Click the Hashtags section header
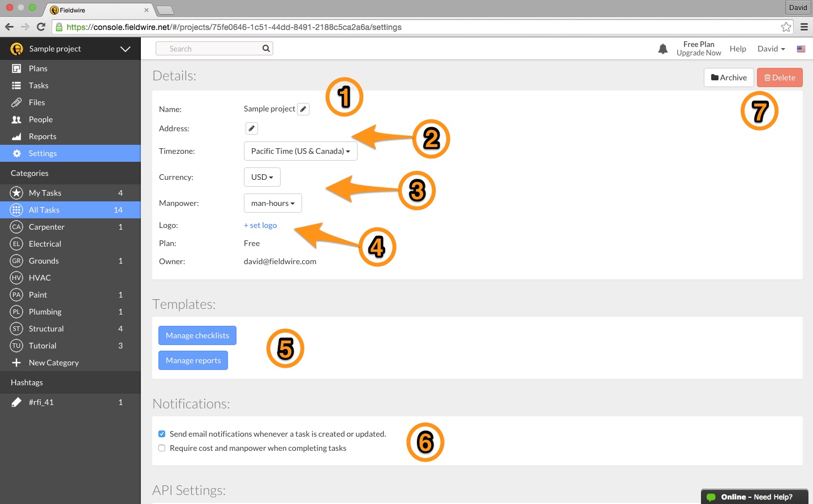The width and height of the screenshot is (813, 504). point(70,382)
